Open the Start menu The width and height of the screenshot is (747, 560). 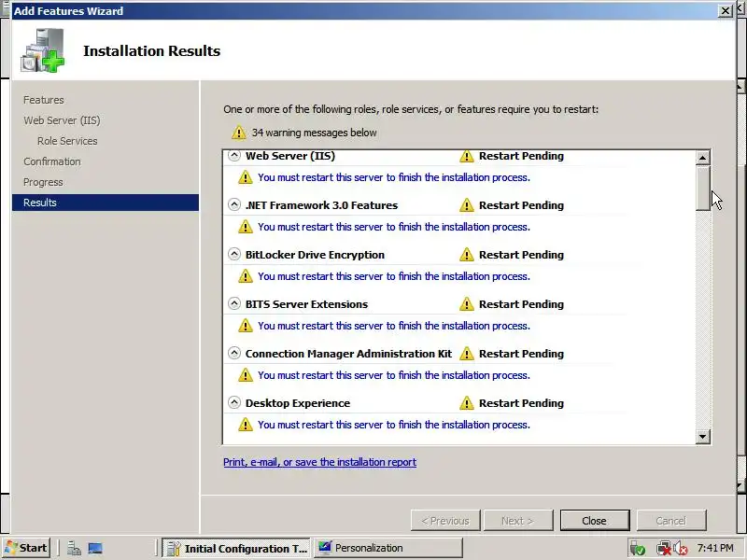coord(26,548)
